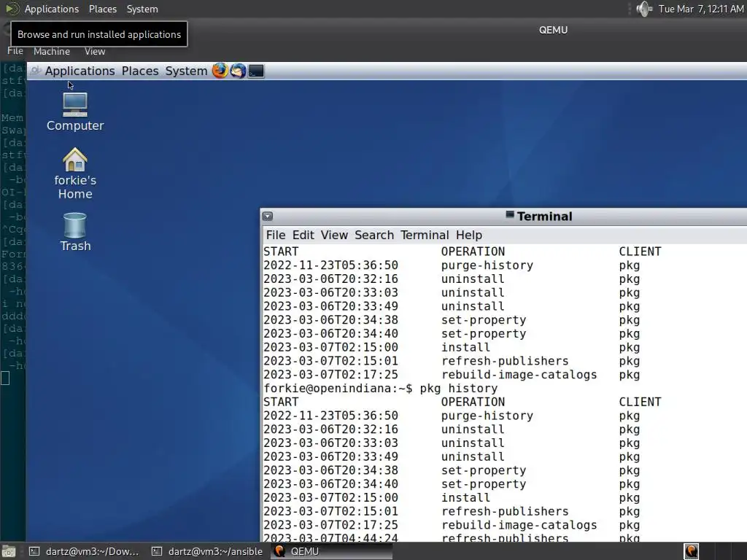
Task: Open Terminal's Edit menu
Action: 303,235
